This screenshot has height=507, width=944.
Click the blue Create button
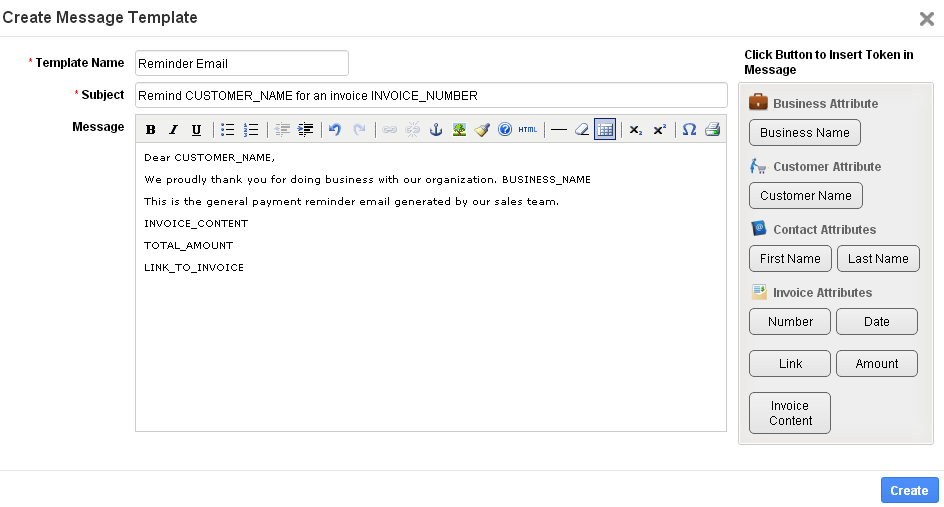pos(909,490)
